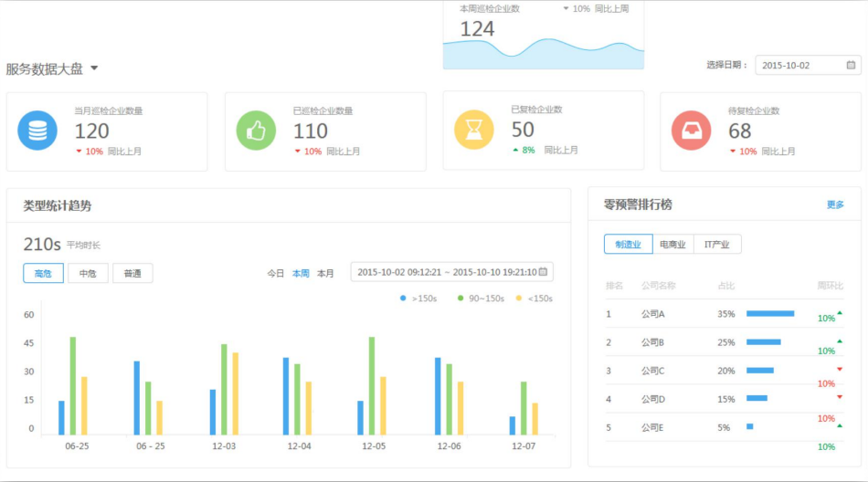Image resolution: width=868 pixels, height=482 pixels.
Task: Click calendar icon in chart date range
Action: [544, 272]
